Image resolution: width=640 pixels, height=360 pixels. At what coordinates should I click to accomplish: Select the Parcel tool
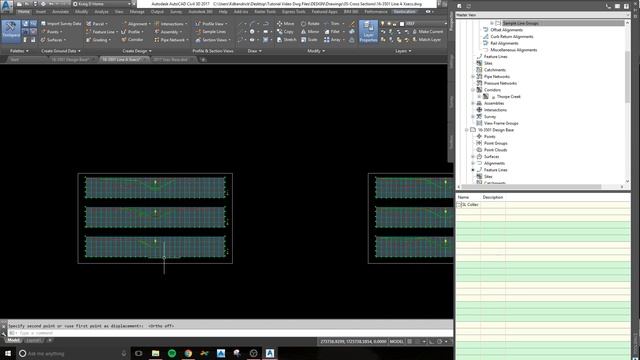click(x=96, y=24)
